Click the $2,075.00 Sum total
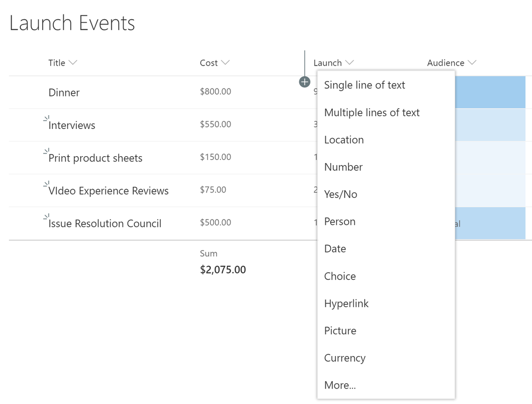Image resolution: width=532 pixels, height=404 pixels. [223, 270]
